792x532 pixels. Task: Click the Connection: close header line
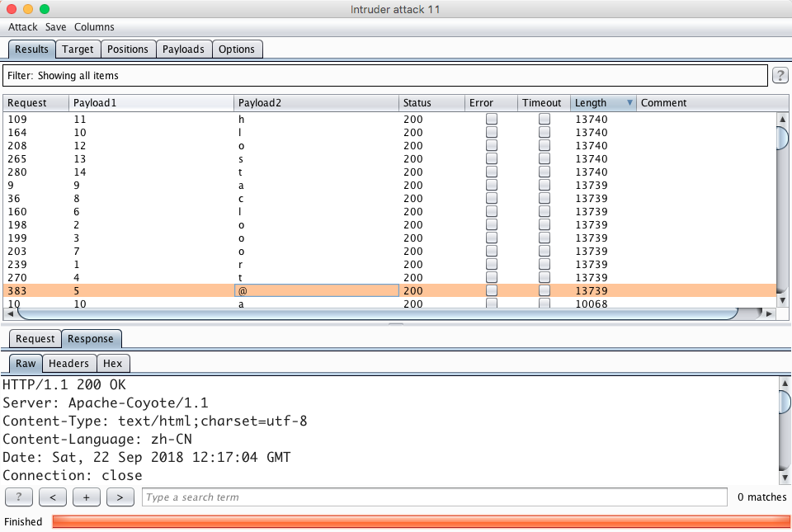click(73, 475)
